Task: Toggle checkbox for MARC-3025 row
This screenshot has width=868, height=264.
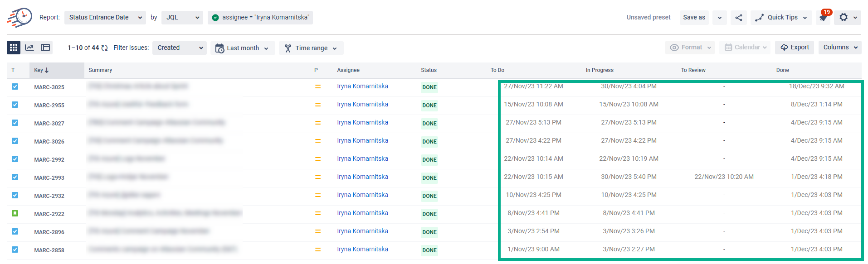Action: 15,86
